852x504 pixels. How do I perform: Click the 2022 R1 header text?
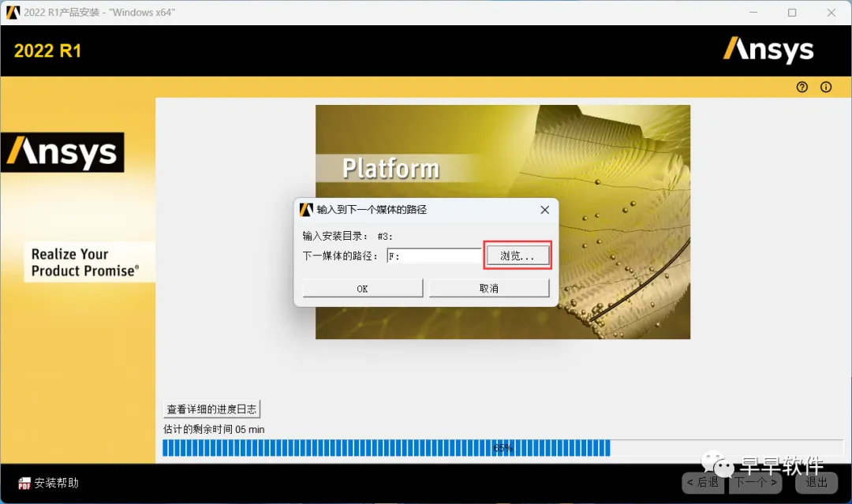tap(48, 51)
